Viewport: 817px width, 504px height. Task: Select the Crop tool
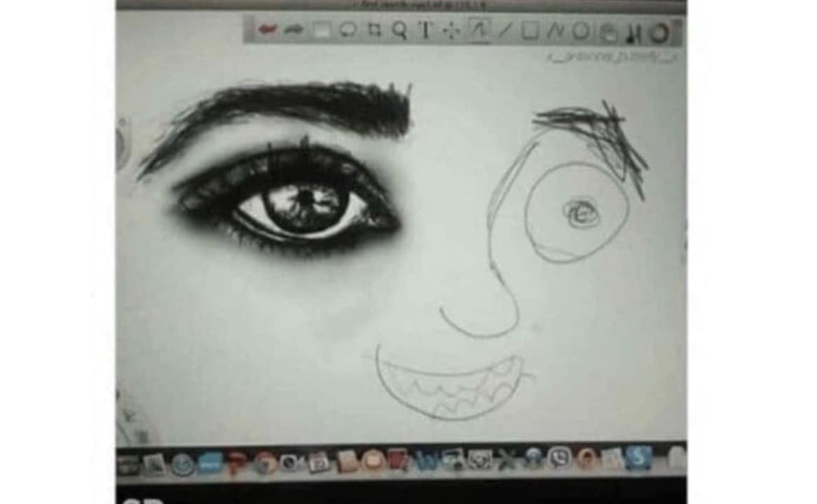pos(374,30)
